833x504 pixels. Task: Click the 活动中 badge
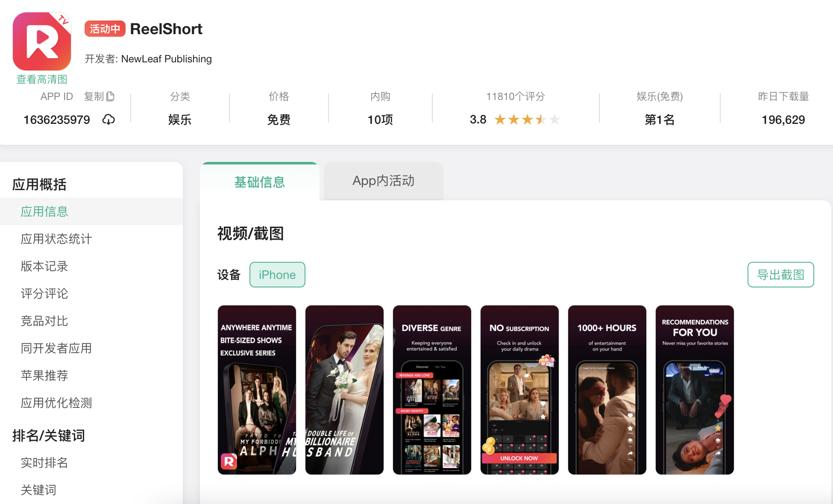(x=105, y=29)
